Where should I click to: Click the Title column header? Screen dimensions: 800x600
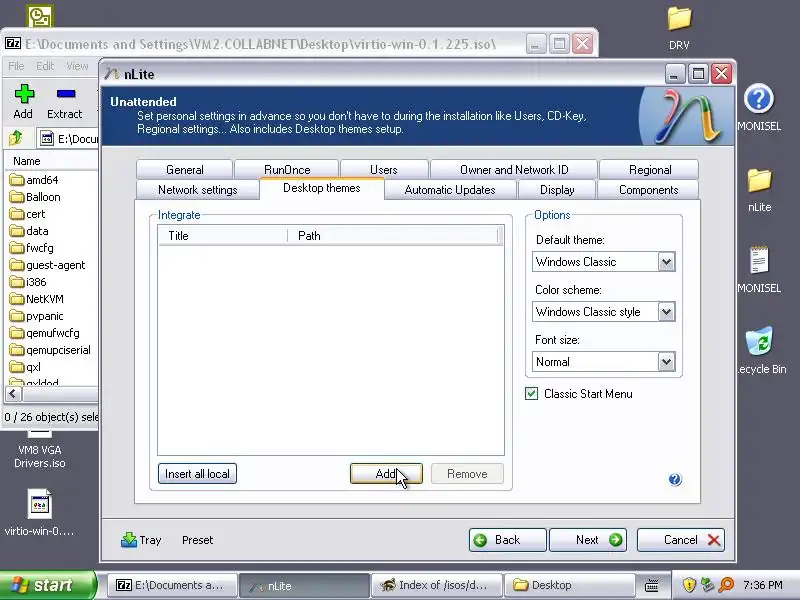(223, 235)
